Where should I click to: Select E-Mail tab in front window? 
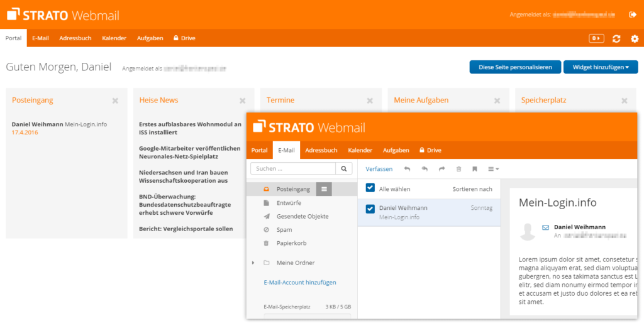coord(286,151)
